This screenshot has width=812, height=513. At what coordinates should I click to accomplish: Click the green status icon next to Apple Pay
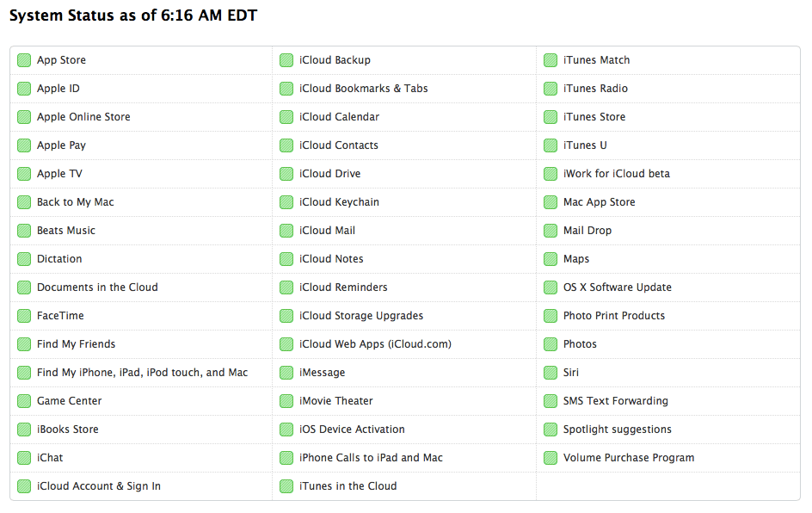[x=24, y=145]
